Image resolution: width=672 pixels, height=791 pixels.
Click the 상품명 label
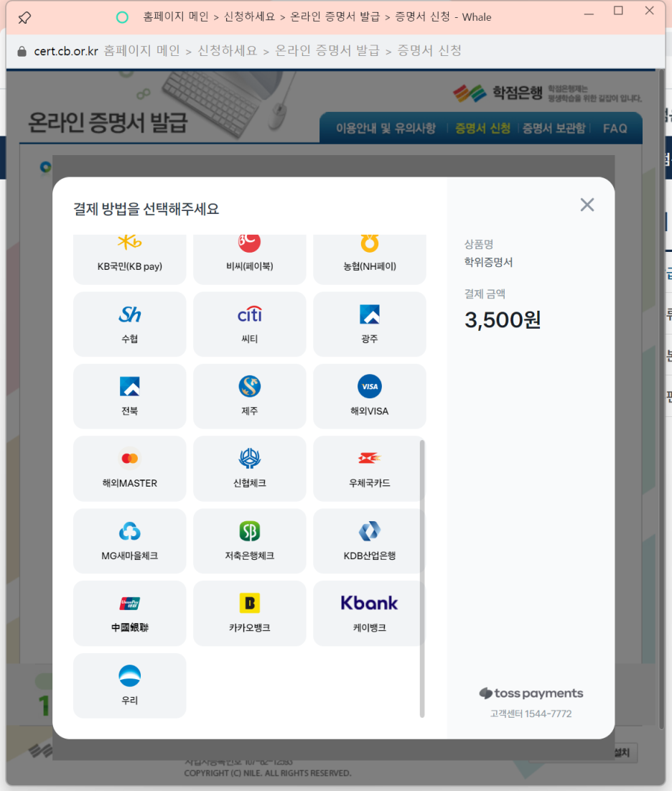point(479,244)
